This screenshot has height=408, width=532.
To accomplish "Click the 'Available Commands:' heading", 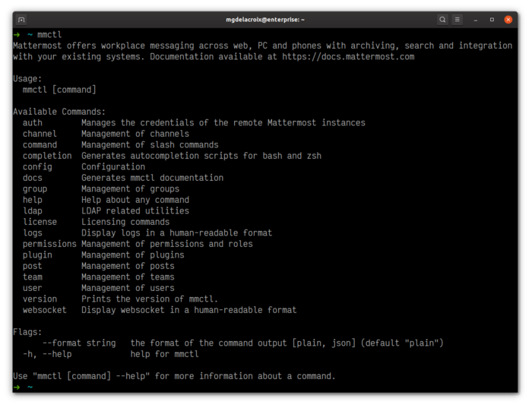I will [x=59, y=112].
